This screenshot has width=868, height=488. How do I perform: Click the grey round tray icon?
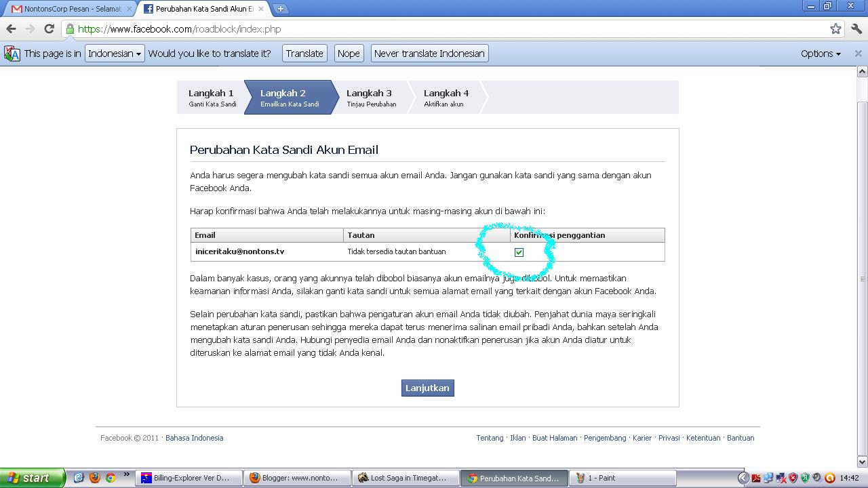tap(817, 478)
